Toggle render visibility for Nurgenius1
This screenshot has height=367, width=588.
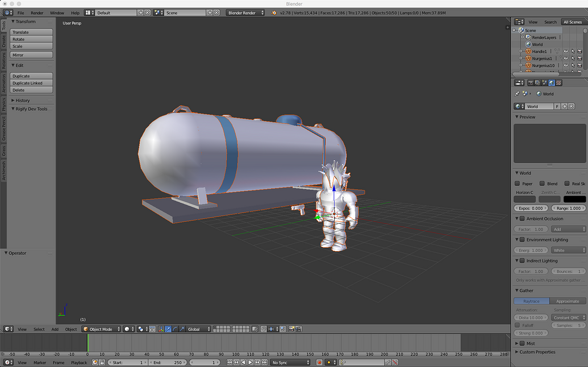(x=580, y=58)
